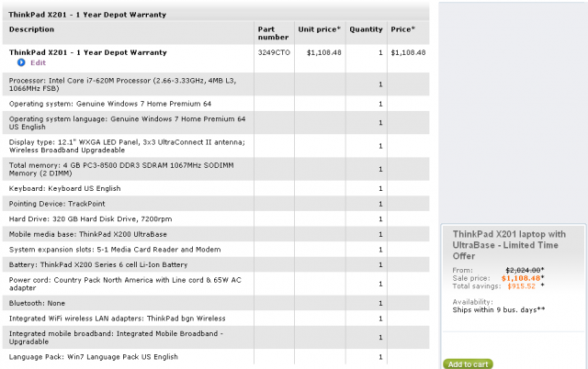Click the Total savings $915.52 amount

point(521,286)
